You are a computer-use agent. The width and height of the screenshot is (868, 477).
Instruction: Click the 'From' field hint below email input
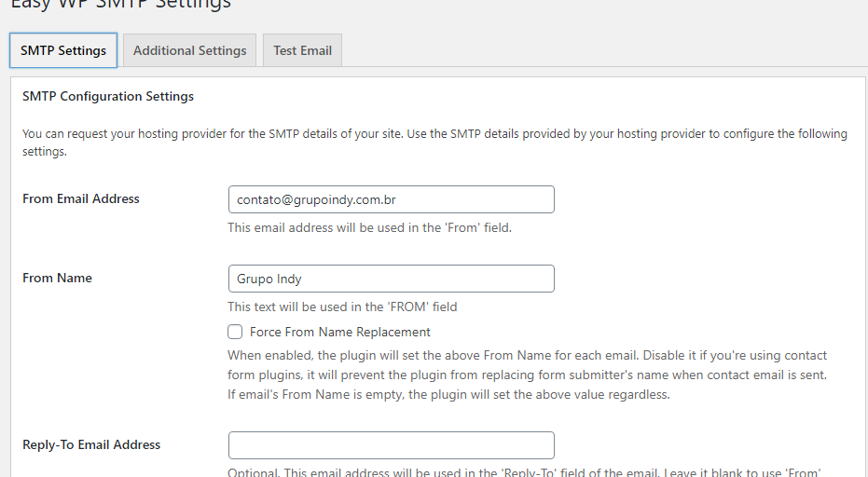369,227
